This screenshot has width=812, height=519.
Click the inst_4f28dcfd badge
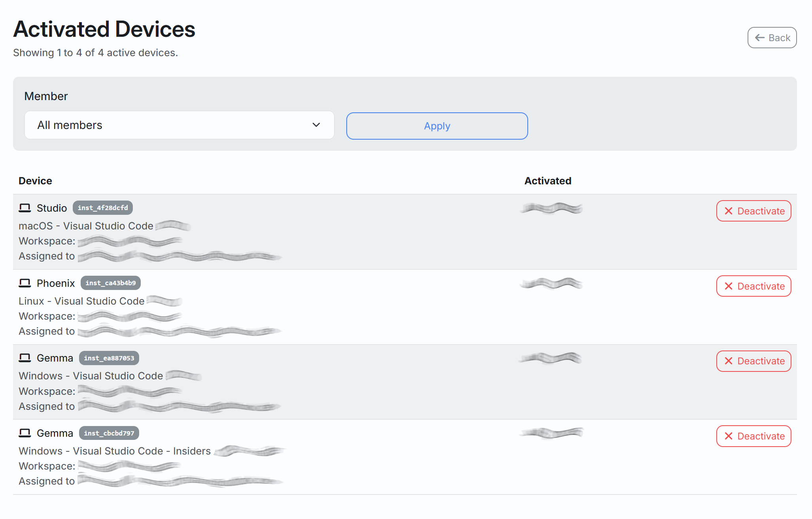coord(103,208)
